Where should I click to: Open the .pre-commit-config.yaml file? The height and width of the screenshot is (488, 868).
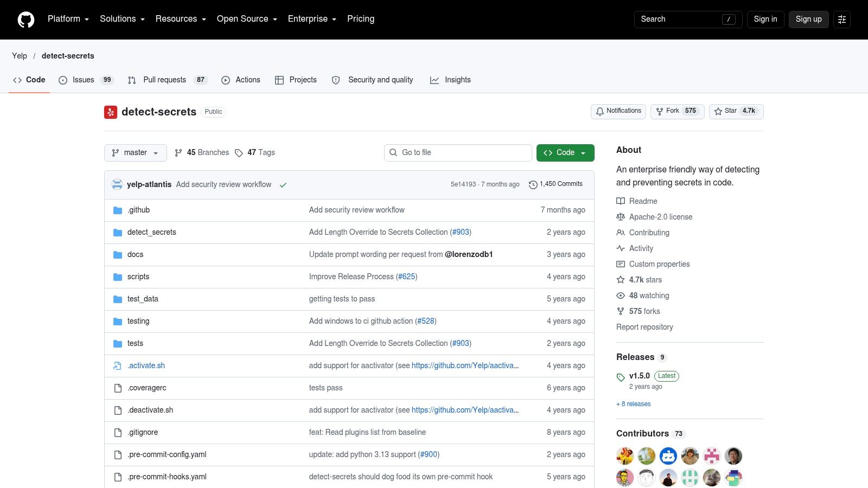[x=167, y=455]
